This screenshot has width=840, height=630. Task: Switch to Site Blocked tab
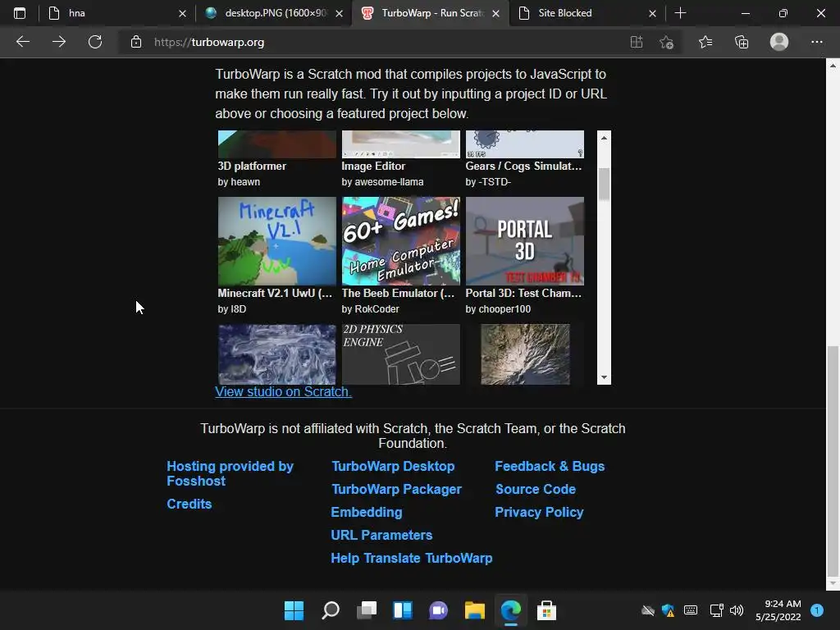[x=578, y=13]
